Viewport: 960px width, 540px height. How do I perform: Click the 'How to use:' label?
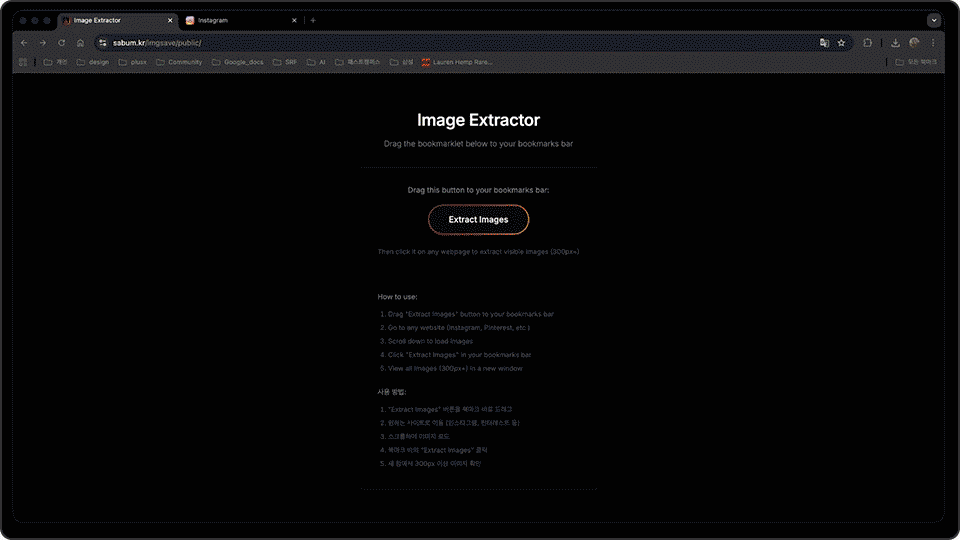click(x=397, y=296)
